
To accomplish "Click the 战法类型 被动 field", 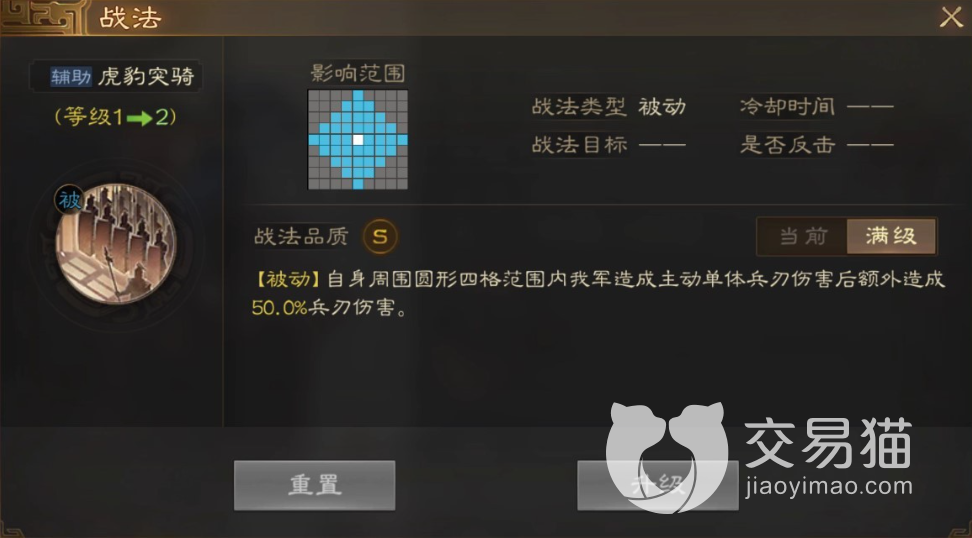I will point(609,107).
